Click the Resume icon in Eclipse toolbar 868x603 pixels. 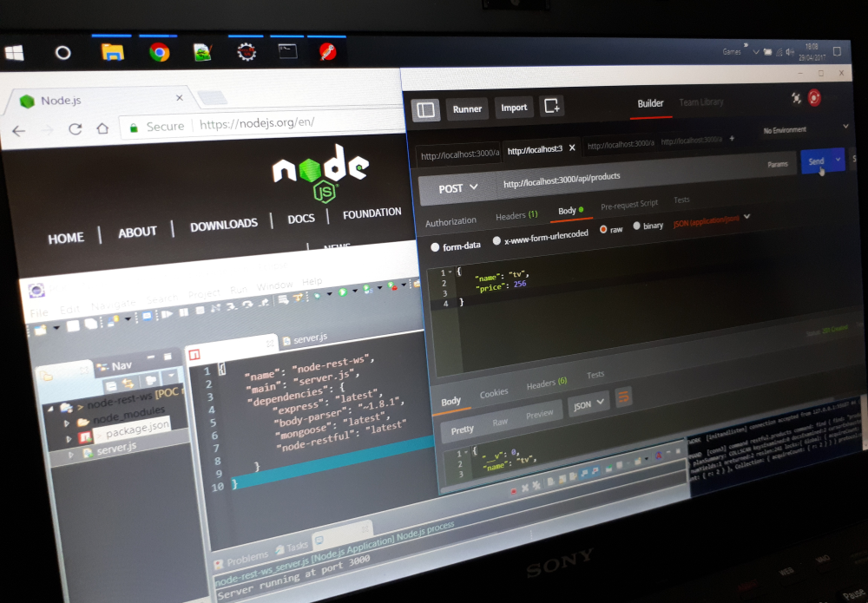click(x=167, y=314)
